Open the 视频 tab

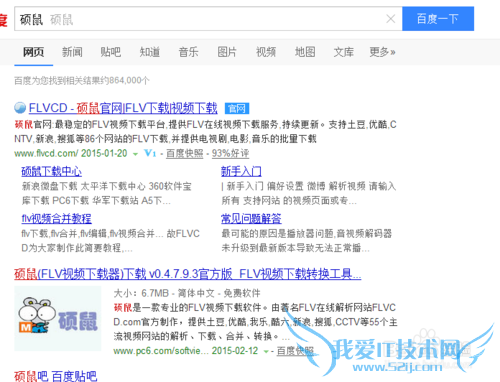(x=266, y=52)
